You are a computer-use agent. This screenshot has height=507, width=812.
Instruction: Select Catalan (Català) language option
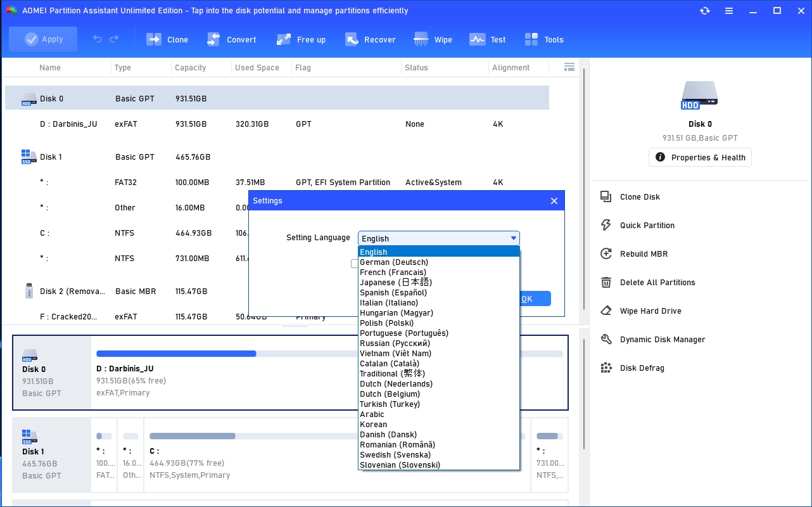(x=439, y=364)
